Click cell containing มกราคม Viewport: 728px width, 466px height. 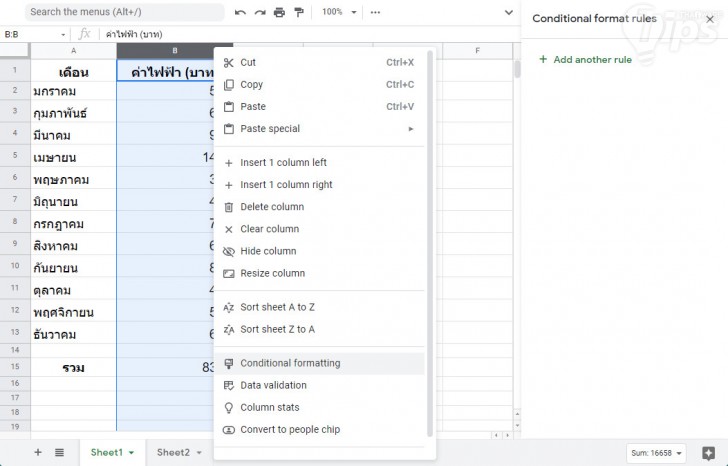click(73, 91)
